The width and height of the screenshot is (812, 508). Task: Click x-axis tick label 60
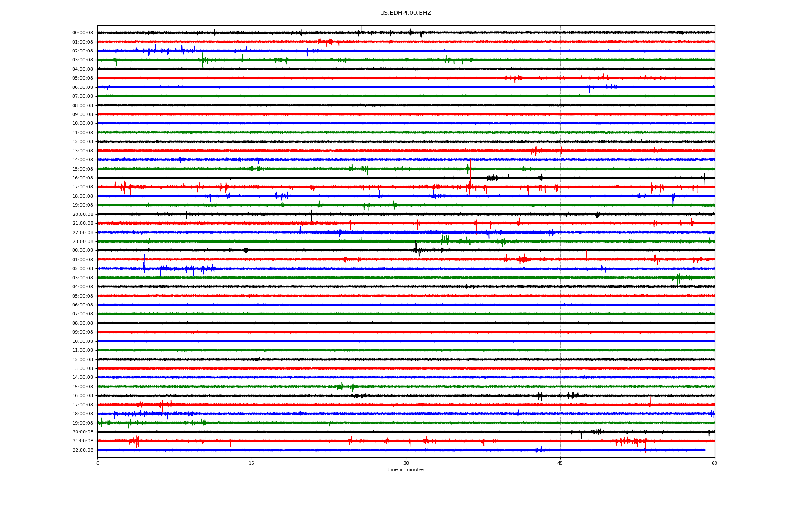click(714, 463)
